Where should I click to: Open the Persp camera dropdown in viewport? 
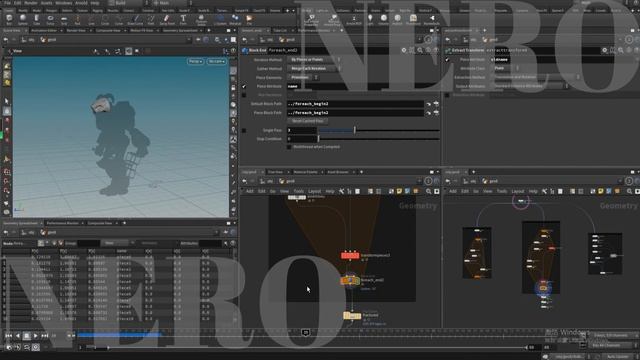tap(196, 61)
